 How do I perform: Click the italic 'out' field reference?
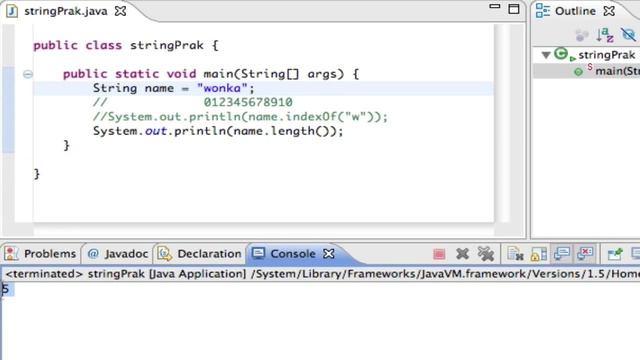click(156, 131)
